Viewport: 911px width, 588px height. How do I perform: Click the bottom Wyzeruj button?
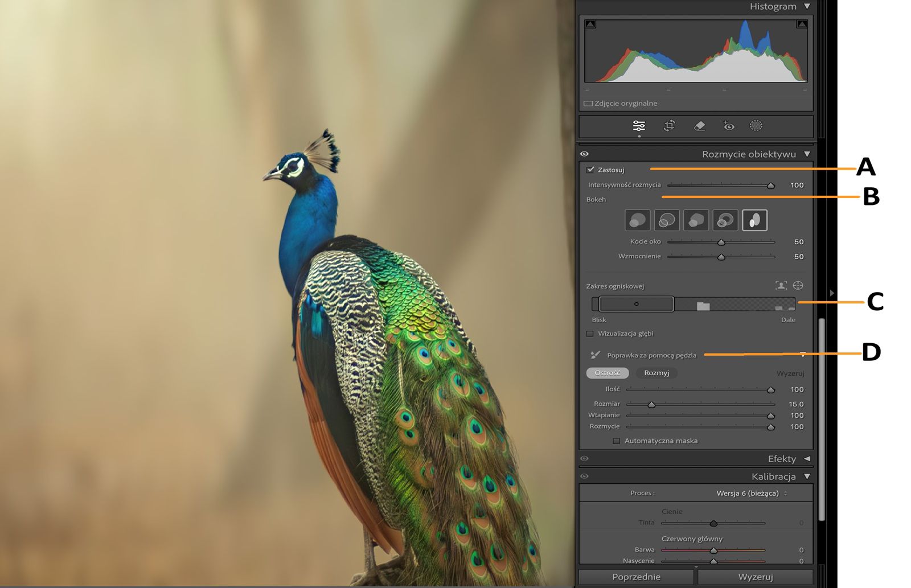756,577
